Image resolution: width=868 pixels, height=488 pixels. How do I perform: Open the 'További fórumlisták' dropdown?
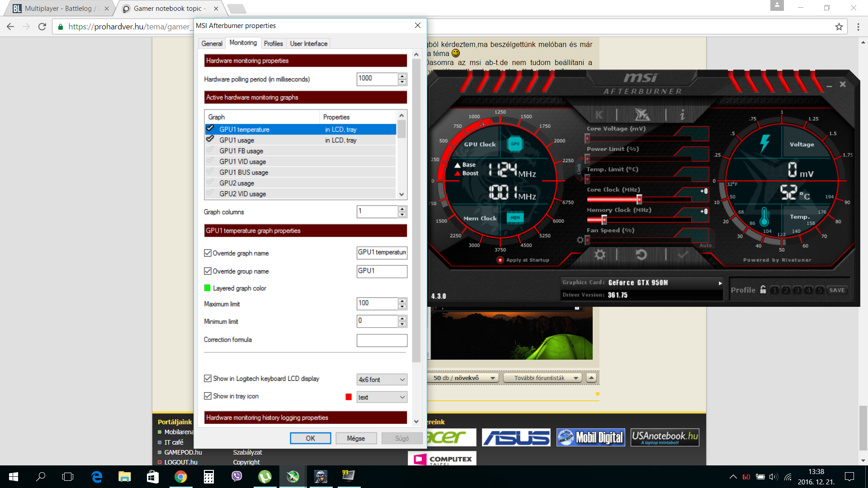[542, 378]
